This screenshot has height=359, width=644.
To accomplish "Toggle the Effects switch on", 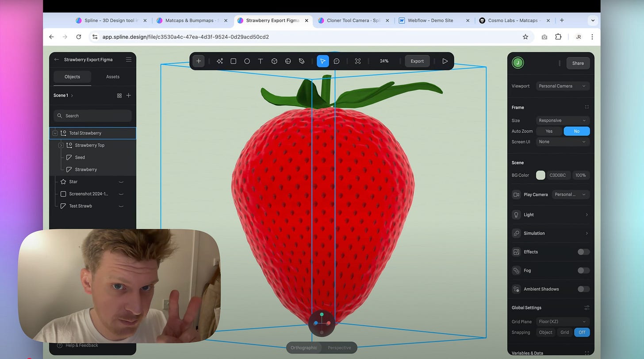I will click(583, 252).
